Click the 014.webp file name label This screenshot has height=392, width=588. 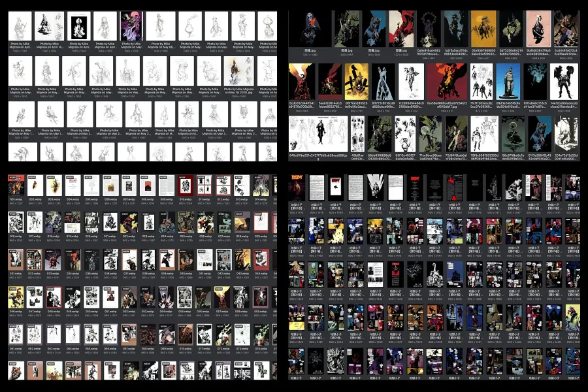click(x=261, y=200)
